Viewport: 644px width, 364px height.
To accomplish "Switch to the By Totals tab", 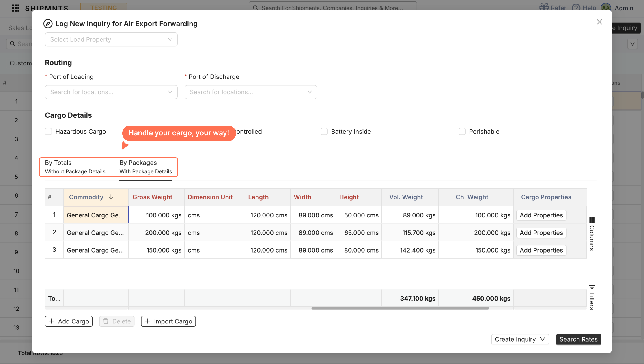I will tap(75, 167).
